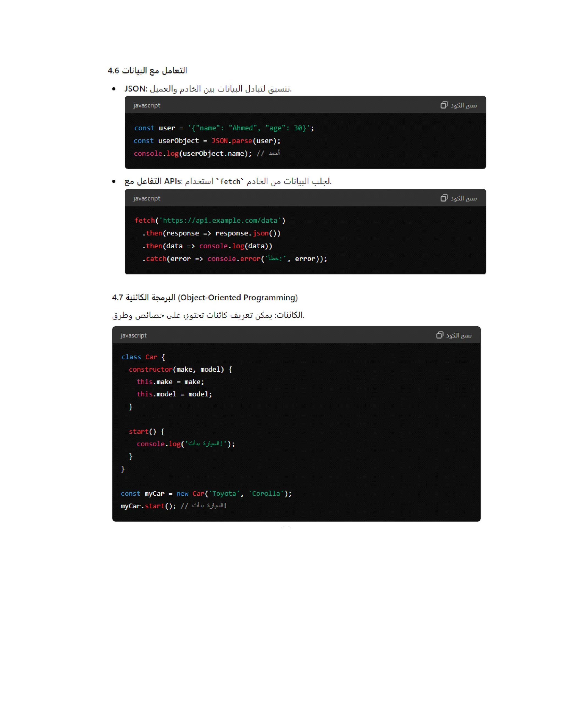This screenshot has height=728, width=563.
Task: Click the JSON.parse(user) code line
Action: (x=207, y=141)
